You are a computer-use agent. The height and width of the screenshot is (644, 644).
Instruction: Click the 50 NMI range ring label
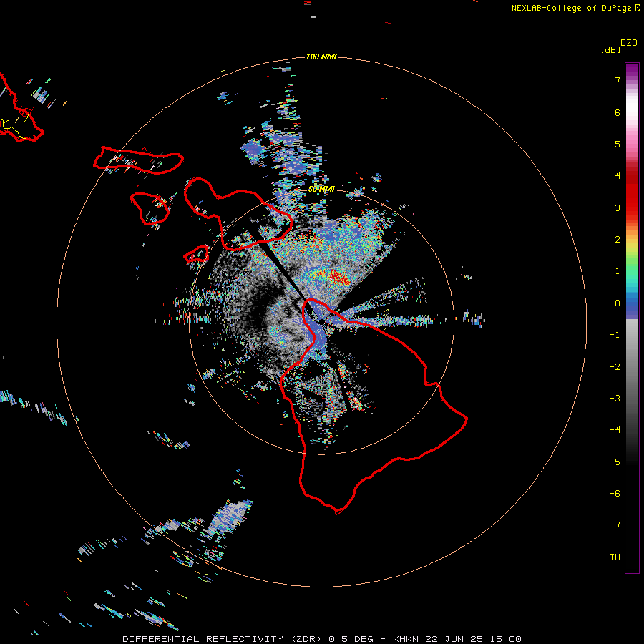pos(321,190)
